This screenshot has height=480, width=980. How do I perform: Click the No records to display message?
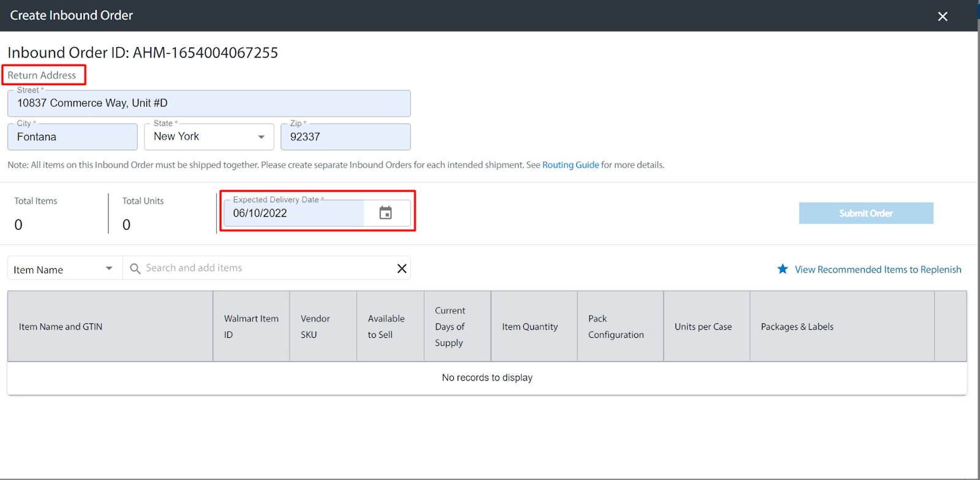[x=487, y=378]
